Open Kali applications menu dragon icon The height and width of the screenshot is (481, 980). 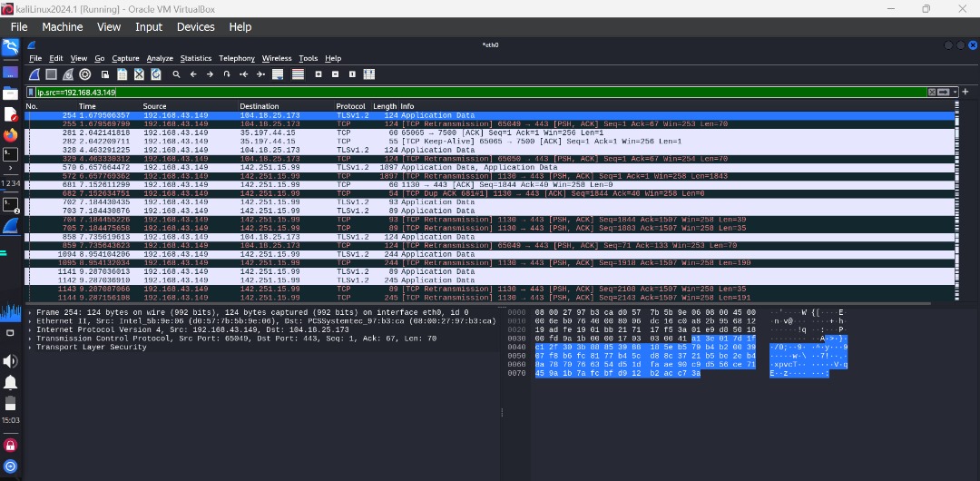[x=11, y=48]
